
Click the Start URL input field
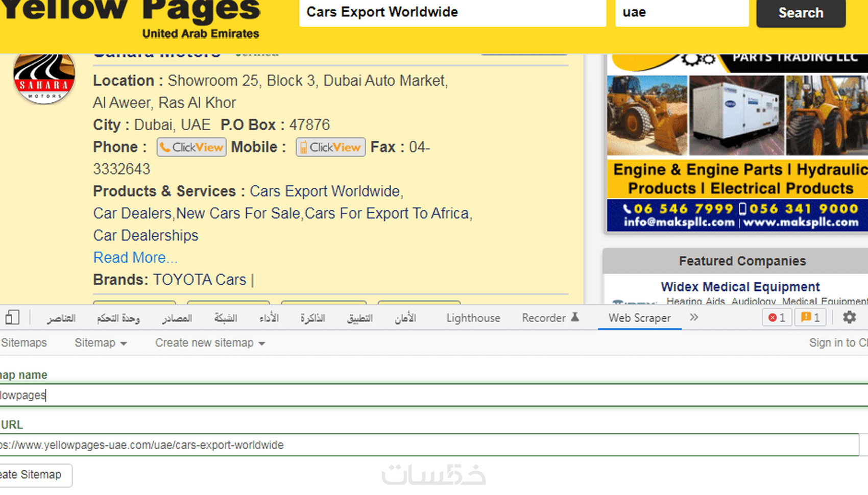[429, 445]
